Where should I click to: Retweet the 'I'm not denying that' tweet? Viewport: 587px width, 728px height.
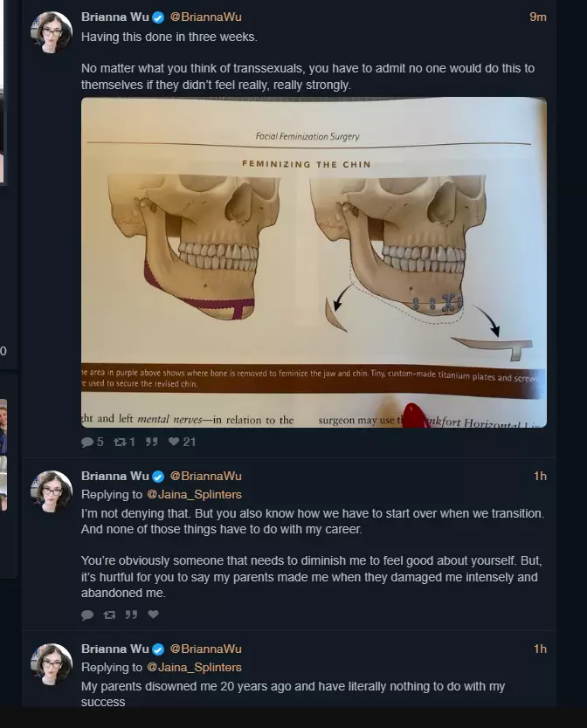click(109, 615)
